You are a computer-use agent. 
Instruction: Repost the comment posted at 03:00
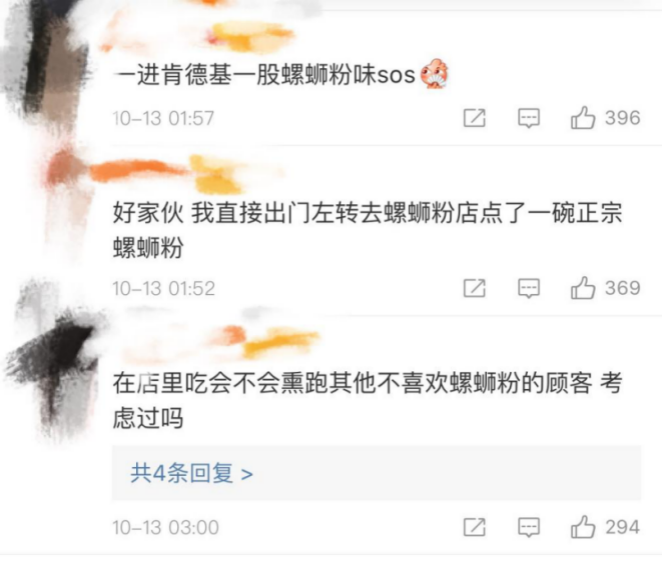(x=474, y=527)
